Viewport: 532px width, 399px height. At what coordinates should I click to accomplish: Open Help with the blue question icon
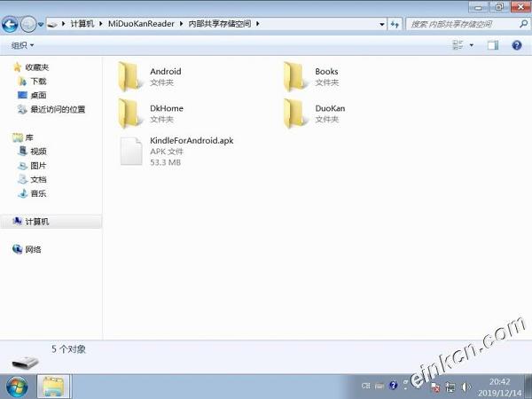(517, 45)
